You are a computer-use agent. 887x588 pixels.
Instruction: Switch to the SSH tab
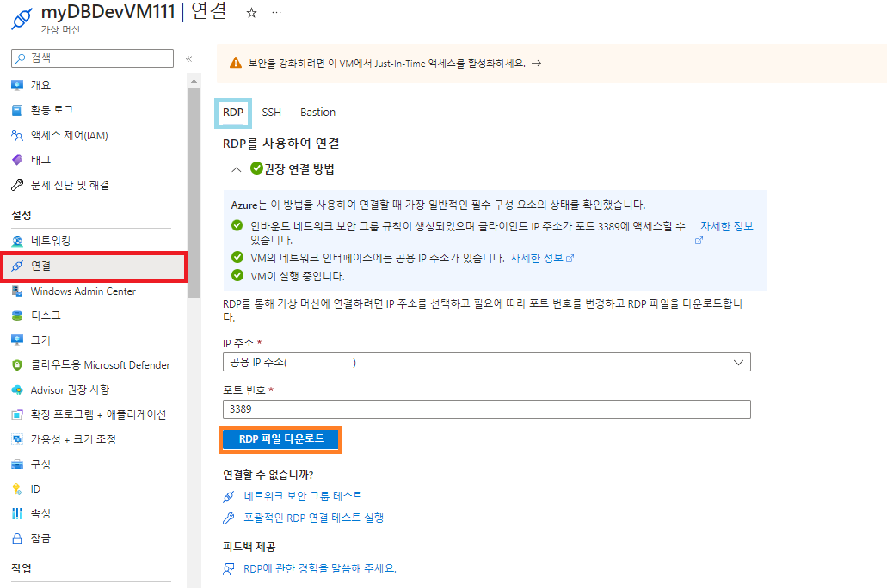point(272,113)
